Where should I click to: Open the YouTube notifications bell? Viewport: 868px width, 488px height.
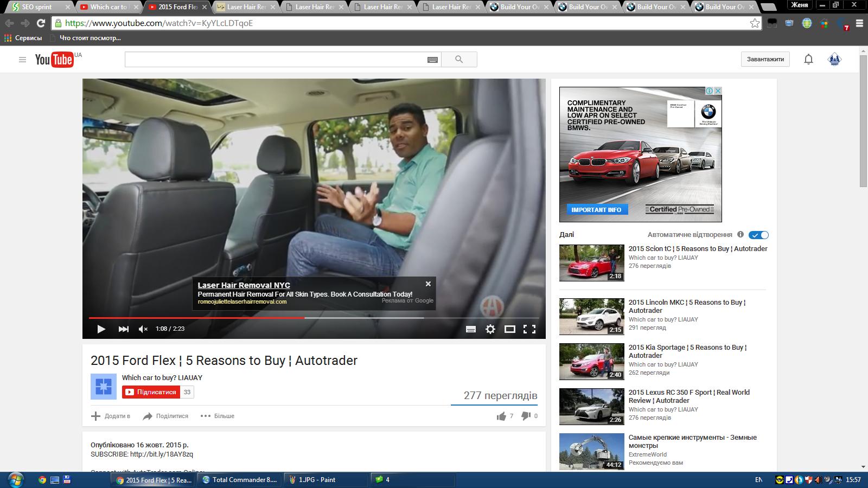(808, 60)
